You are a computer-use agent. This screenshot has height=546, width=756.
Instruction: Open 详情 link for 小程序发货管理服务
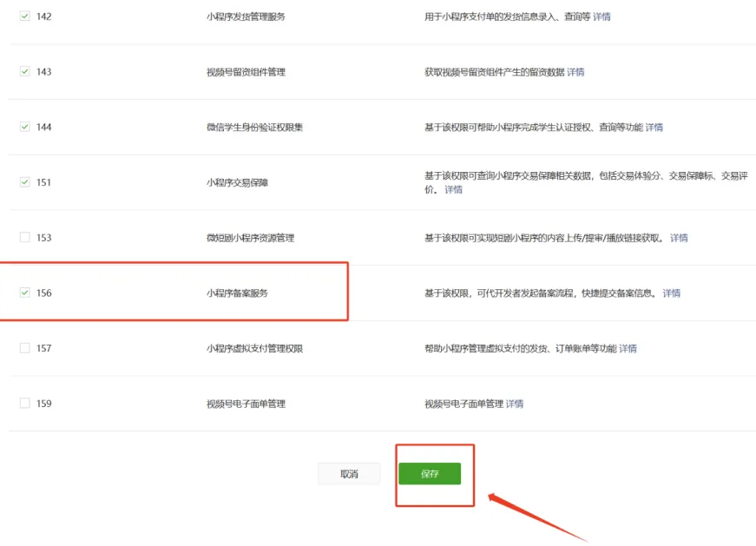click(602, 16)
